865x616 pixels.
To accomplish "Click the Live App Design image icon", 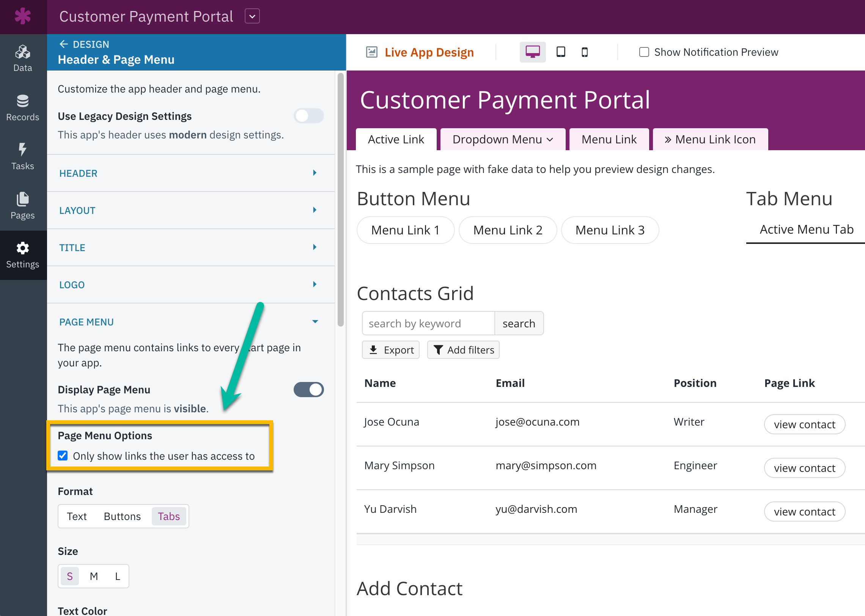I will [371, 52].
